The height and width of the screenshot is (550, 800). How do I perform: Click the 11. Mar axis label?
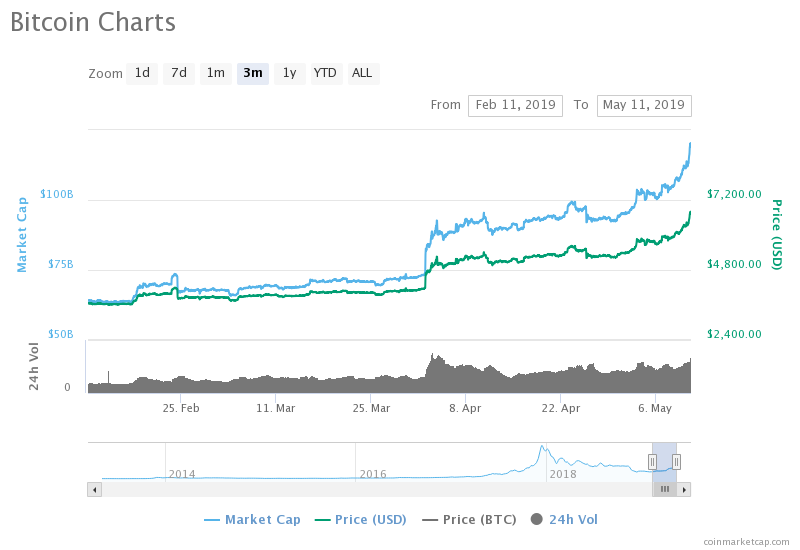[x=276, y=408]
